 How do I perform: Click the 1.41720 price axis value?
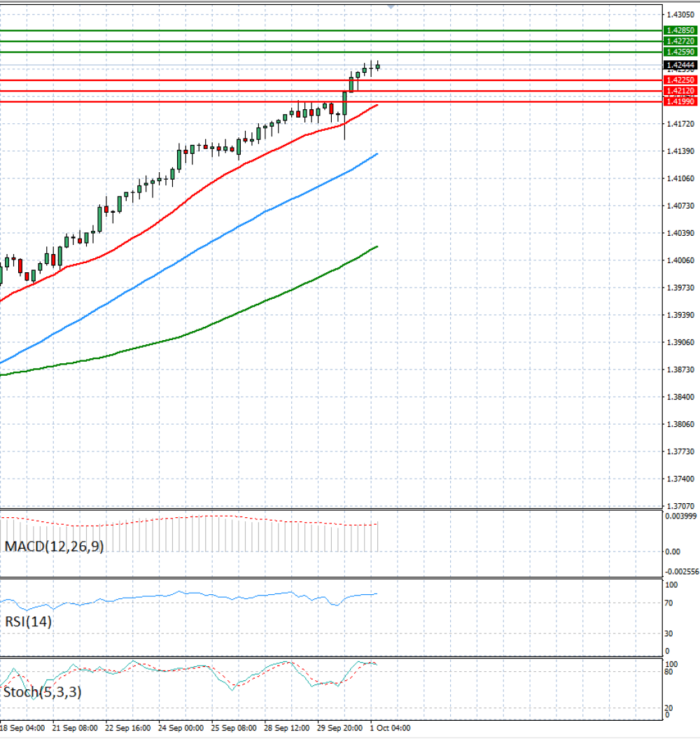680,124
